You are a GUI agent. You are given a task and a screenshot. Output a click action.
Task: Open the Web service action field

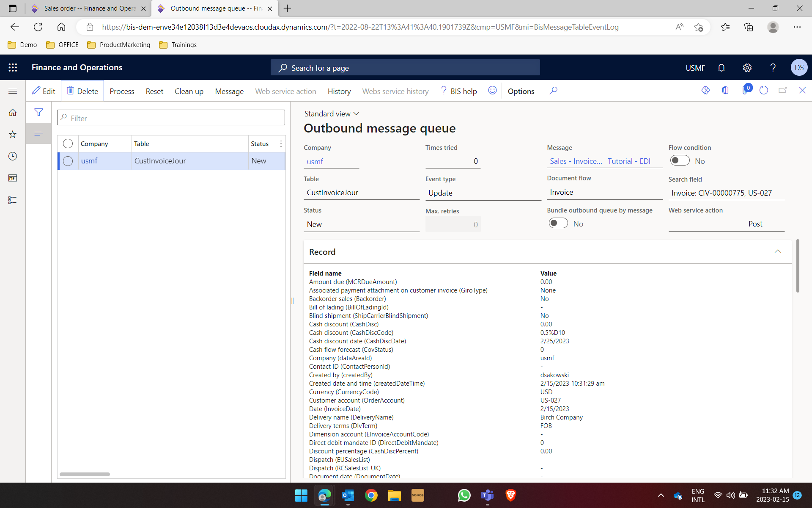click(726, 224)
